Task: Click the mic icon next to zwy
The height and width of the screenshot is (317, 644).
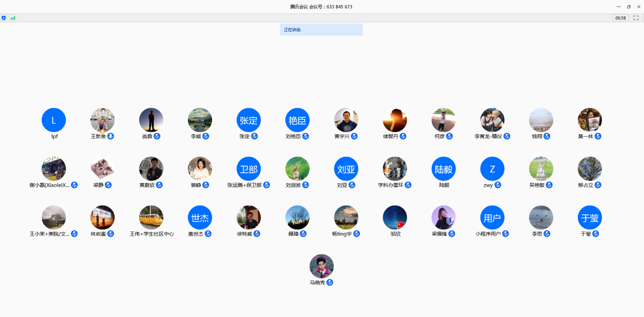Action: 498,185
